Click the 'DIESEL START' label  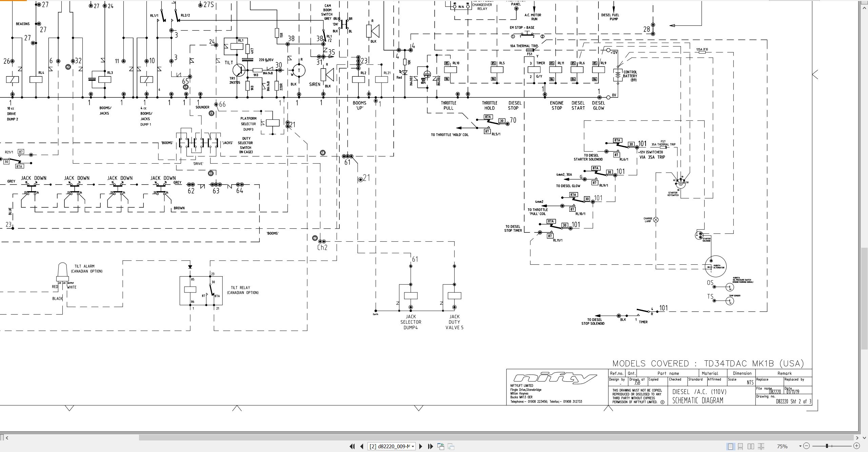[578, 106]
